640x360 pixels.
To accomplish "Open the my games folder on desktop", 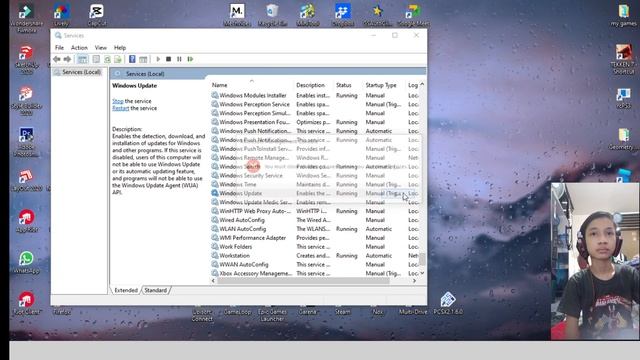I will coord(623,15).
